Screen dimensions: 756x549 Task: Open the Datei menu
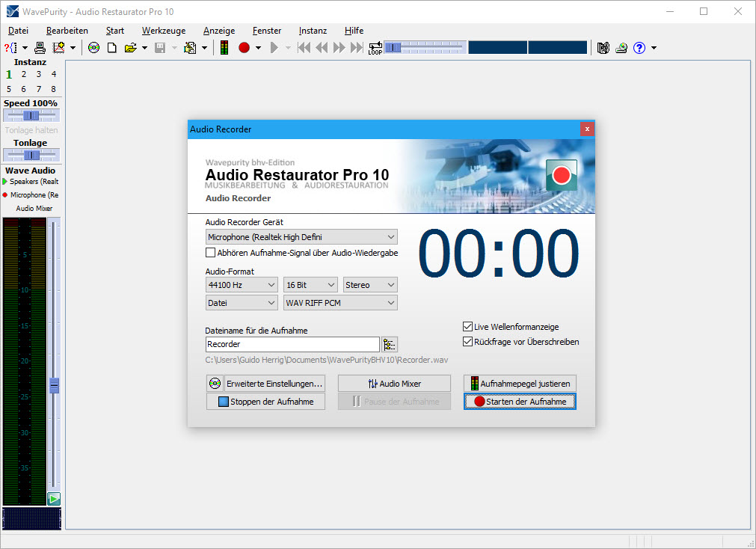[19, 31]
